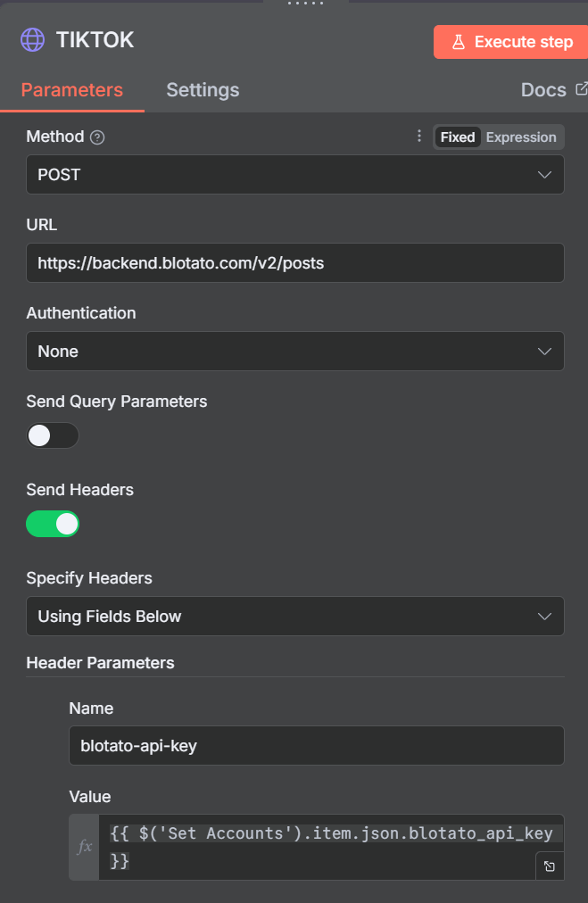This screenshot has height=903, width=588.
Task: Open expression editor for header Value
Action: pyautogui.click(x=550, y=866)
